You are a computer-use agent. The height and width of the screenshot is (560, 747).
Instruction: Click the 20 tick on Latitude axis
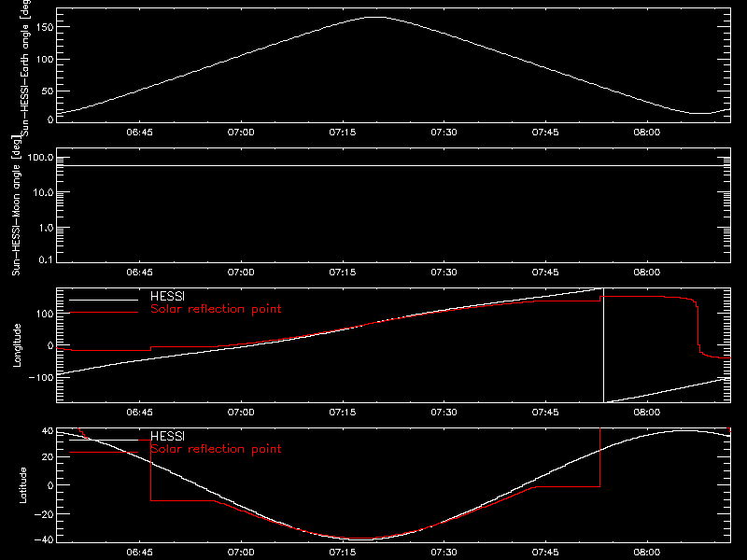coord(48,457)
